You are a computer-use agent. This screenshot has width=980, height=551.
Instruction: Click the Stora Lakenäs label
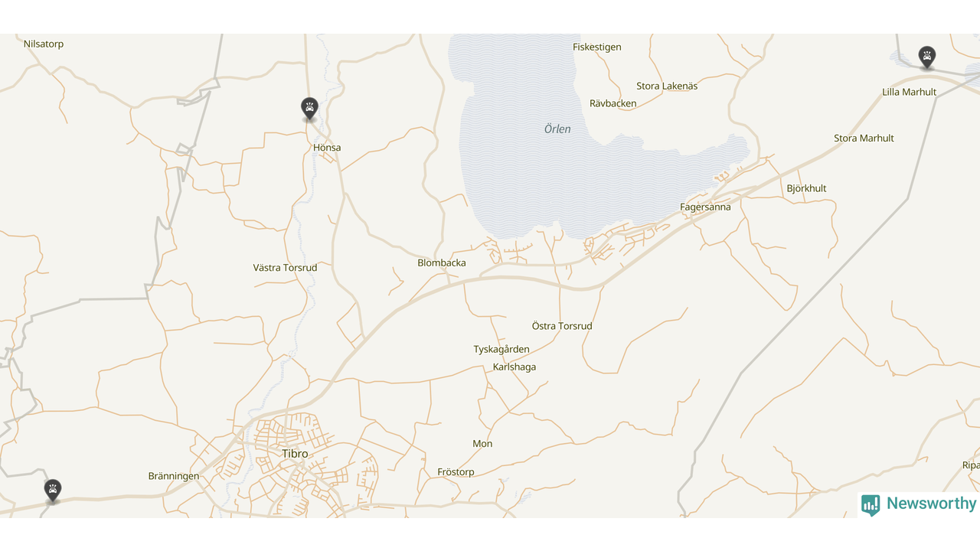[x=667, y=86]
